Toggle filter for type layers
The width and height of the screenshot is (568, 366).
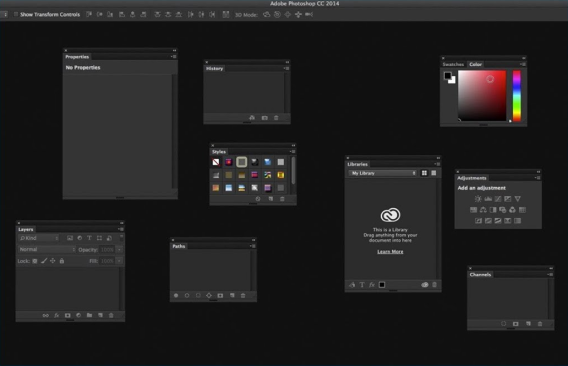pos(89,238)
